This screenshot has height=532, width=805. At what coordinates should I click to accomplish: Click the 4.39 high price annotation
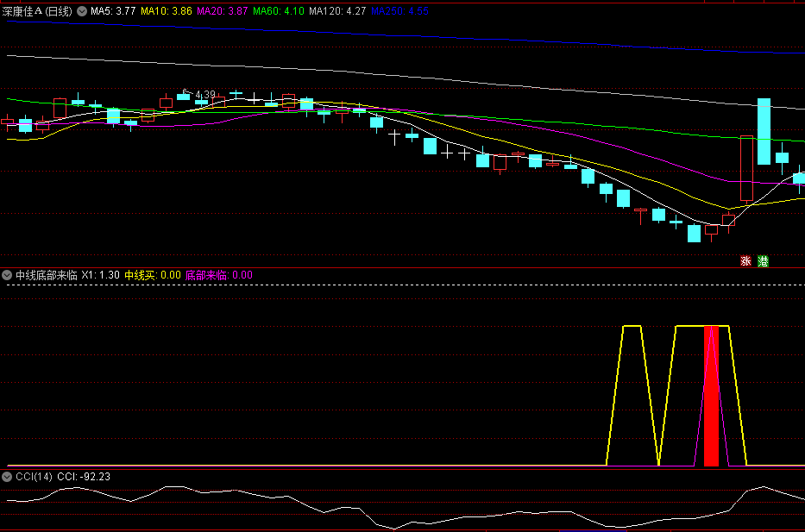click(205, 94)
